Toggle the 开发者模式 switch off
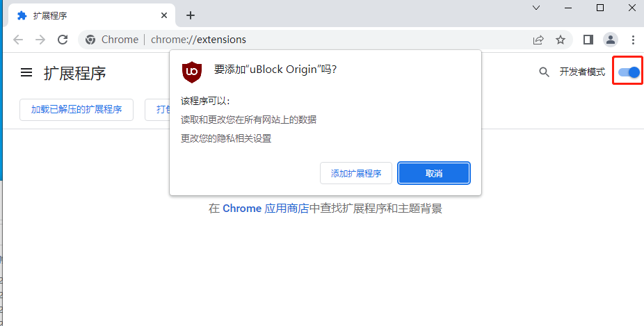 629,72
